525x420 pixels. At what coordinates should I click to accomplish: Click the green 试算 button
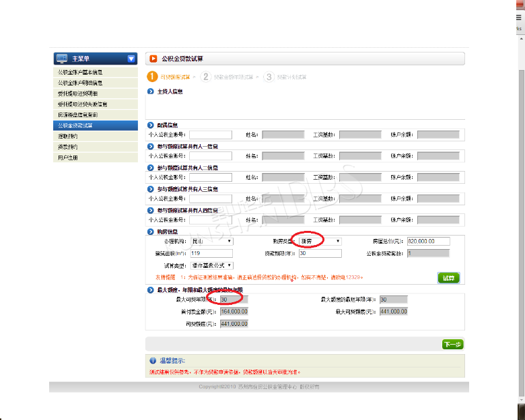click(x=448, y=278)
